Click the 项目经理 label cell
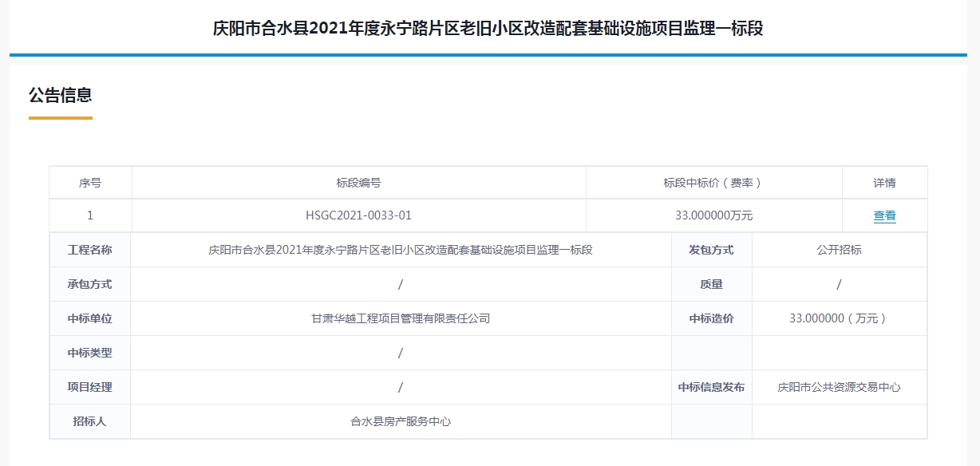The height and width of the screenshot is (466, 980). click(90, 387)
